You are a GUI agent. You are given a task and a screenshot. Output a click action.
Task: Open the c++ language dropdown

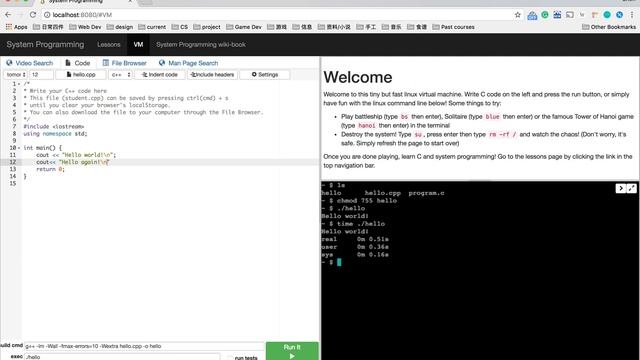pyautogui.click(x=120, y=75)
